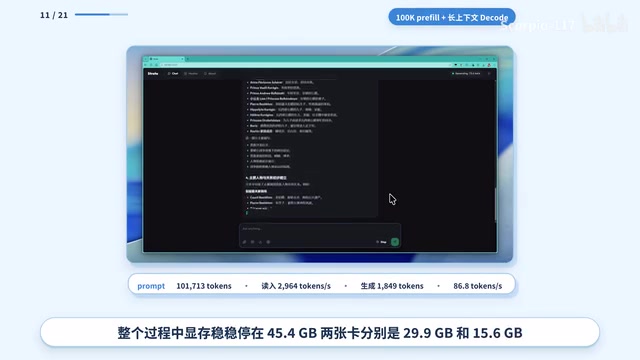640x360 pixels.
Task: Click the "100K prefill + 长上下文 Decode" badge
Action: click(452, 17)
